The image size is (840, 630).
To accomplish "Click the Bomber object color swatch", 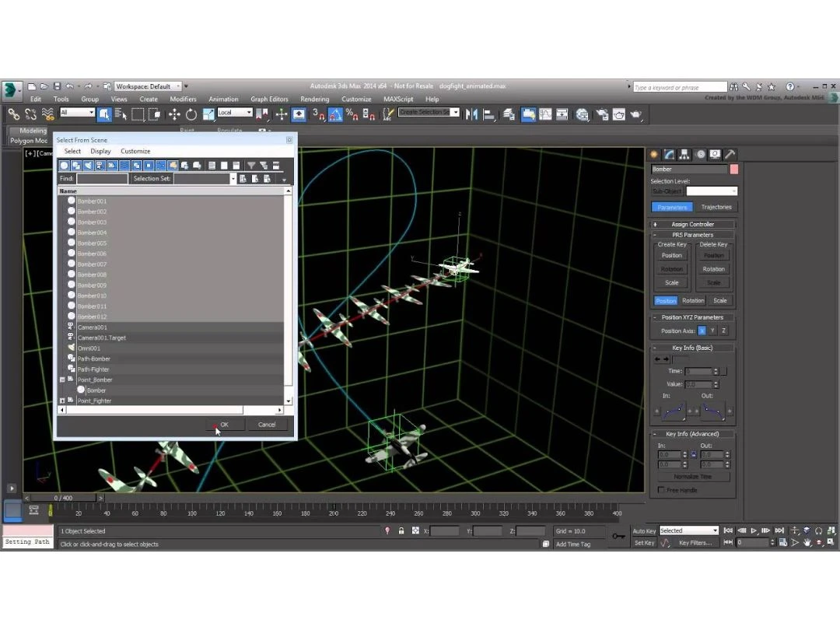I will 734,170.
